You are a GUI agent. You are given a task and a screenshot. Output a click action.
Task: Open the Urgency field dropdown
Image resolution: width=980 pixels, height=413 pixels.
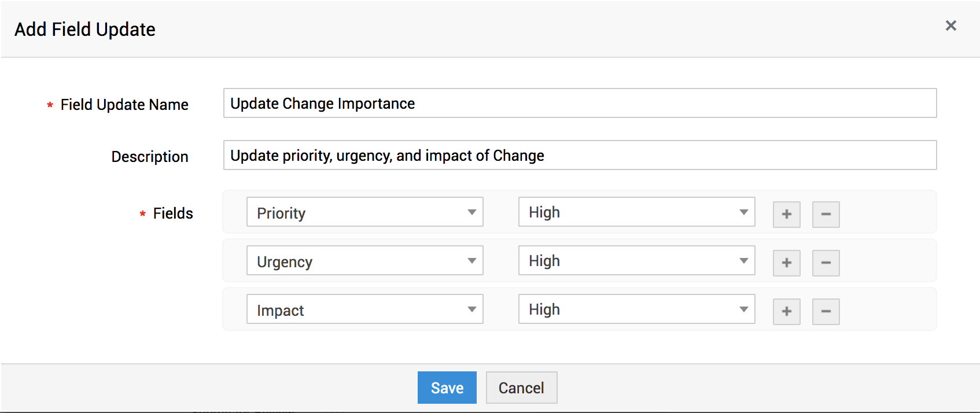pyautogui.click(x=364, y=261)
